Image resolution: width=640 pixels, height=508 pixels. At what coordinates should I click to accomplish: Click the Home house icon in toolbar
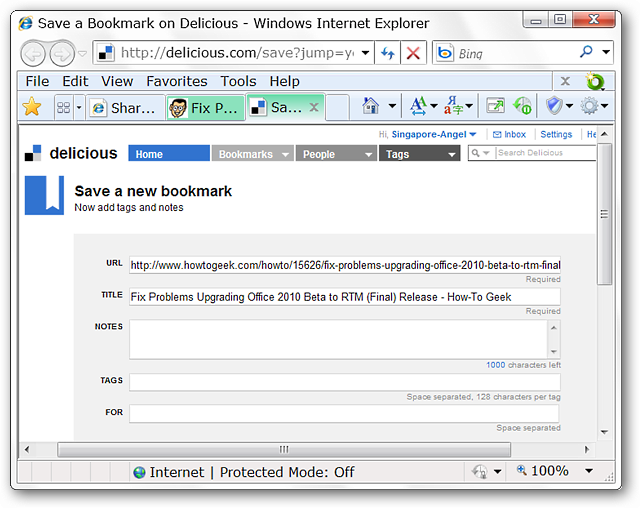371,106
